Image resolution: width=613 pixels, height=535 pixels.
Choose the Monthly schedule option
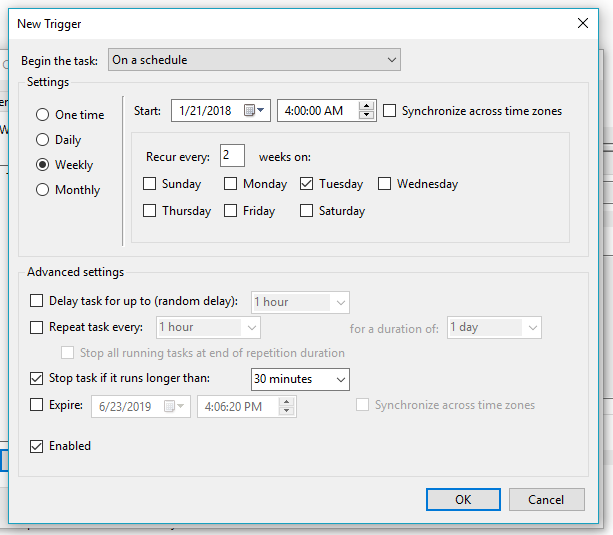point(43,190)
